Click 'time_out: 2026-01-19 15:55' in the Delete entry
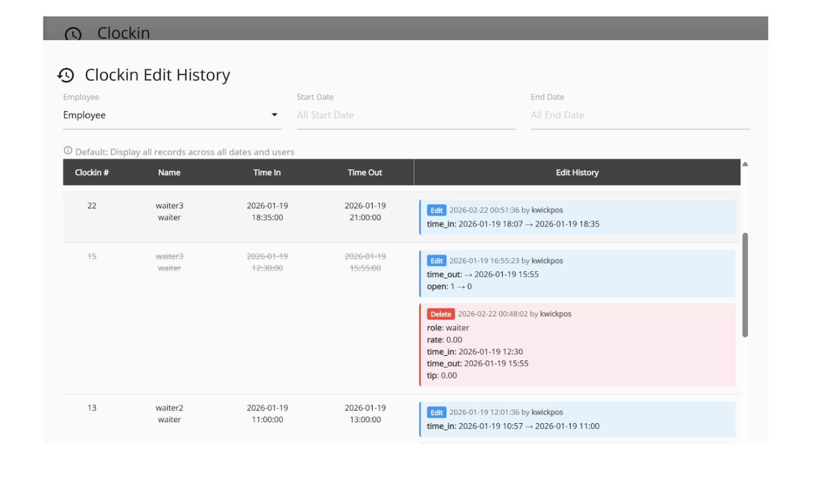 478,363
